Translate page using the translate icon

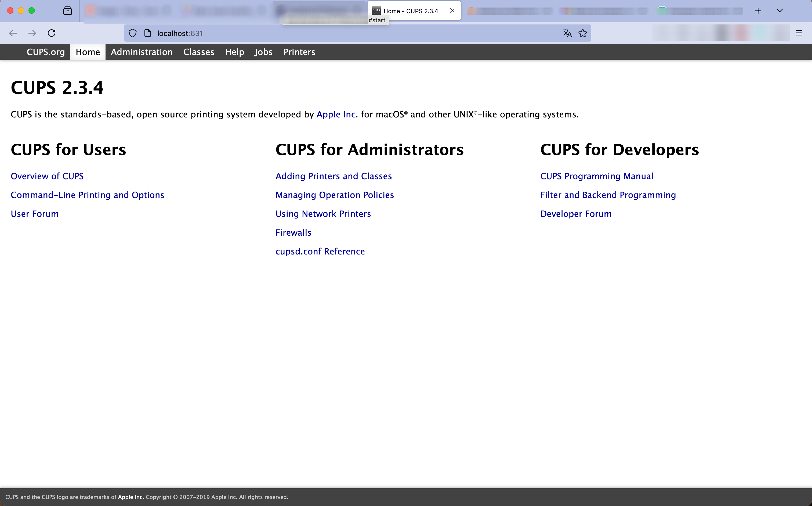pyautogui.click(x=567, y=33)
